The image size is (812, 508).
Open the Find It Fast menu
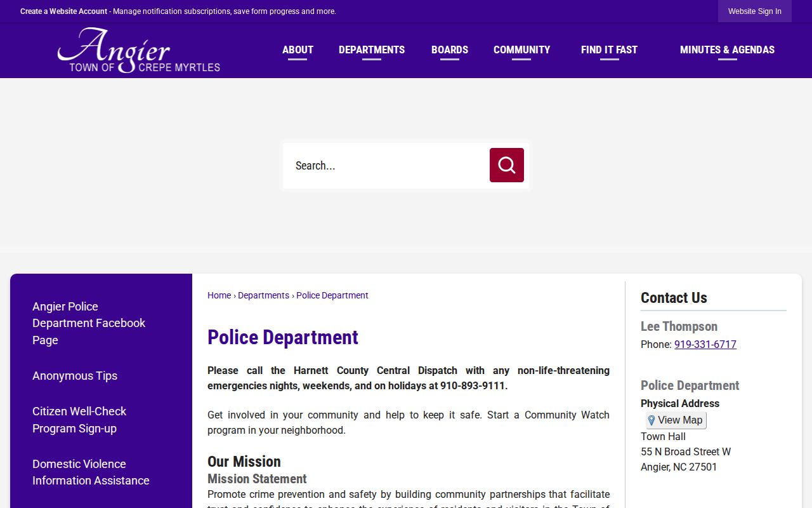pos(609,50)
